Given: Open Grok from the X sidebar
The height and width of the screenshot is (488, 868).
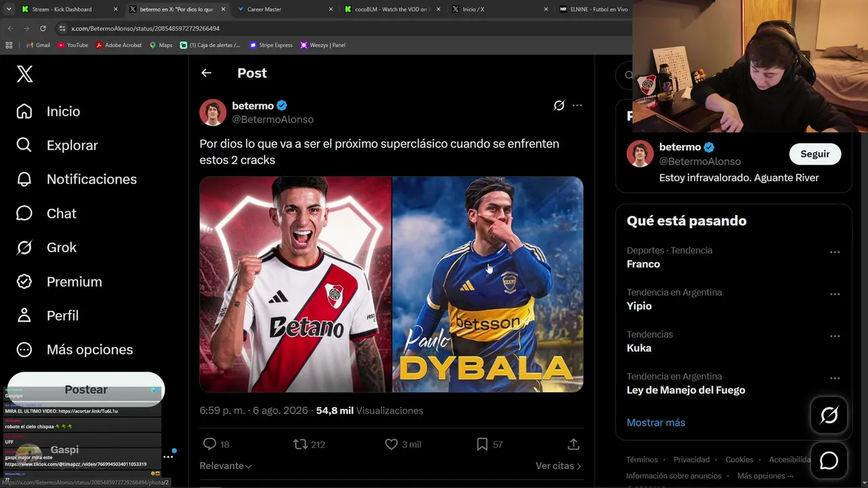Looking at the screenshot, I should [46, 247].
